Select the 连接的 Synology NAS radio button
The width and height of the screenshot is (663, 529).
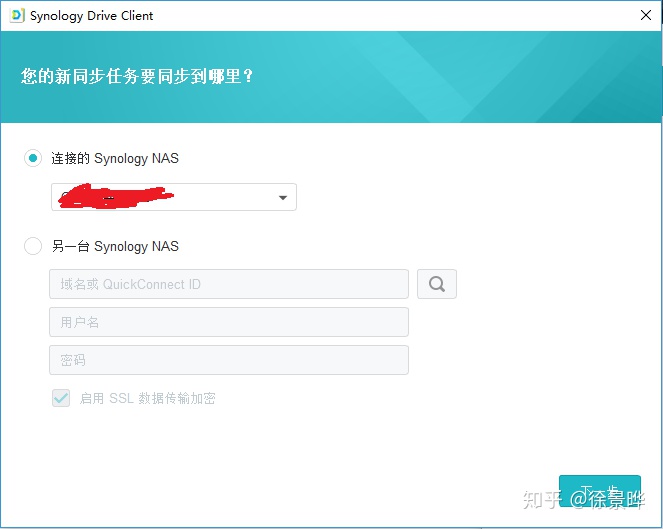click(33, 158)
